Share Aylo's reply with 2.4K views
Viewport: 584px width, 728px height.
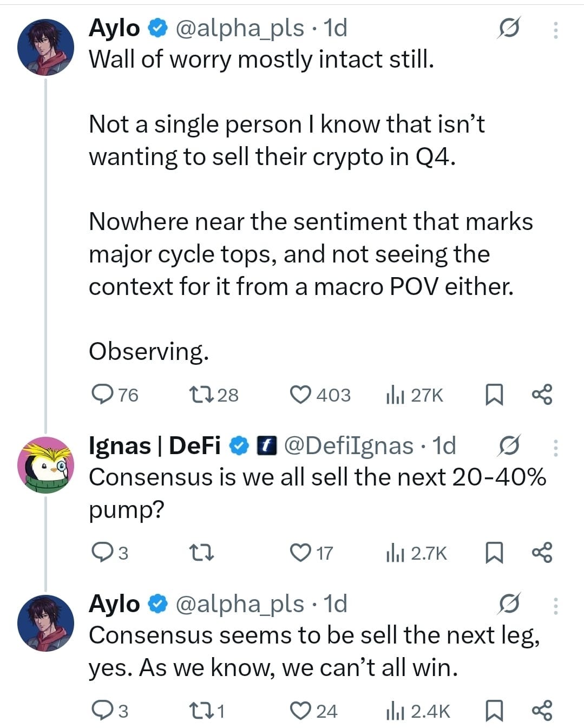click(542, 711)
